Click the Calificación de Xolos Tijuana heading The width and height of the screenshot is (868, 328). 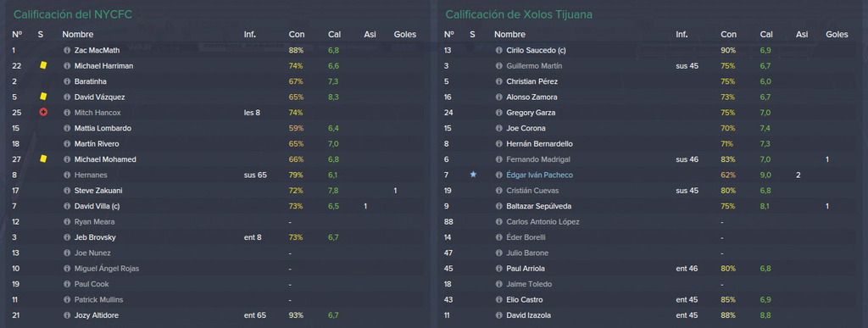519,14
